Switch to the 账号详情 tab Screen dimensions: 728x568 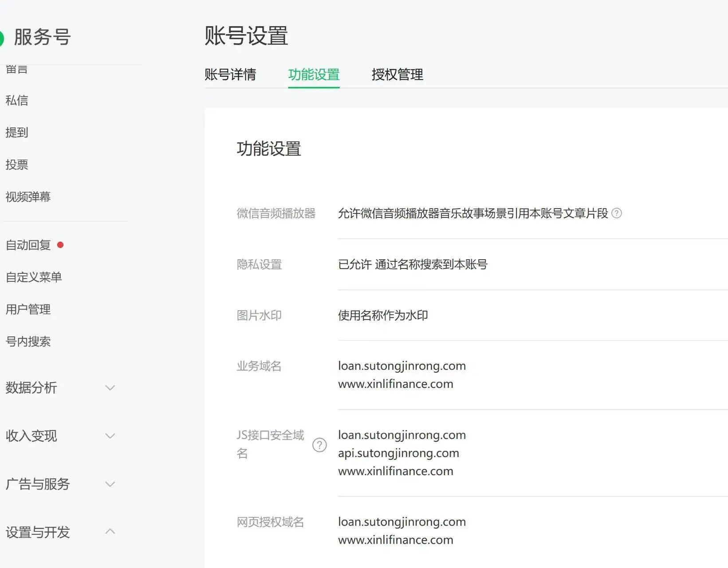(230, 75)
